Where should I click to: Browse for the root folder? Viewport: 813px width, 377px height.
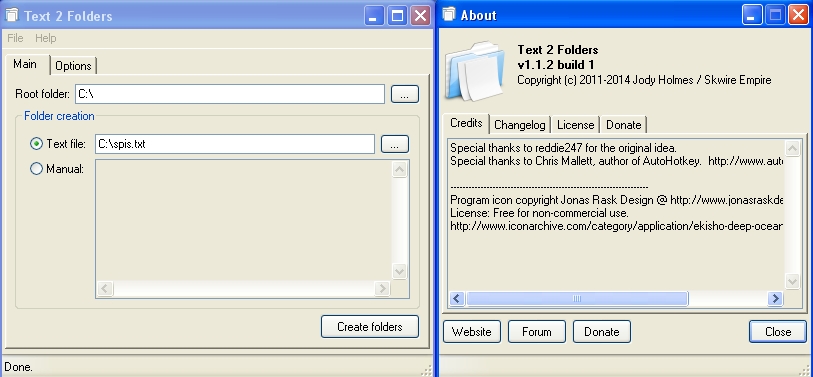(405, 94)
